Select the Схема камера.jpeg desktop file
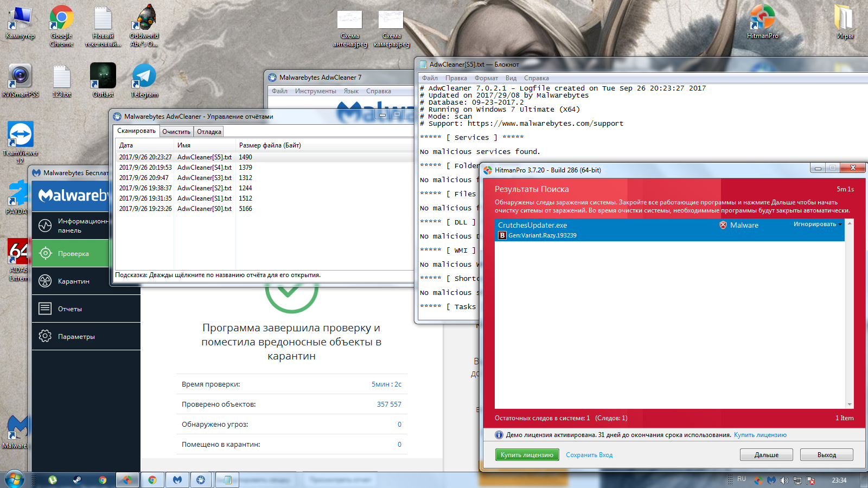Screen dimensions: 868x488 [391, 29]
